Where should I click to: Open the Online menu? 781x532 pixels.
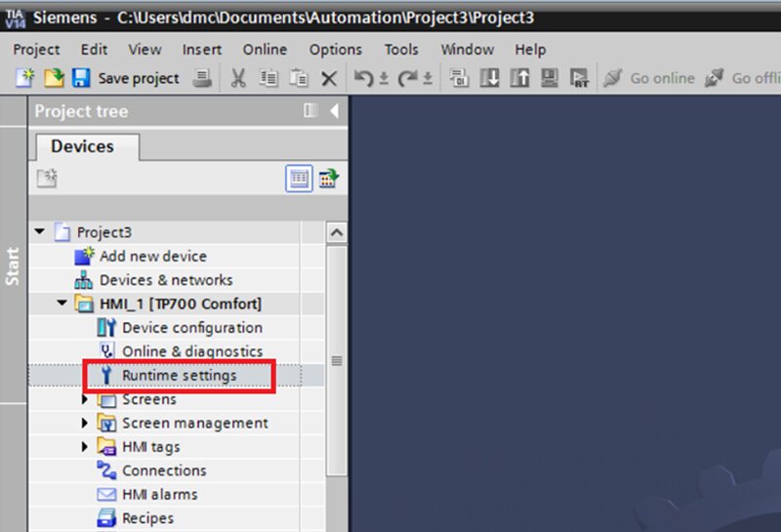coord(265,50)
